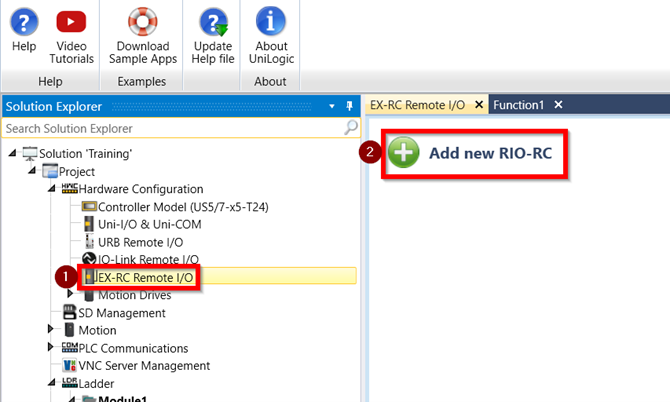Screen dimensions: 670x402
Task: Click PLC Communications COM icon
Action: (70, 347)
